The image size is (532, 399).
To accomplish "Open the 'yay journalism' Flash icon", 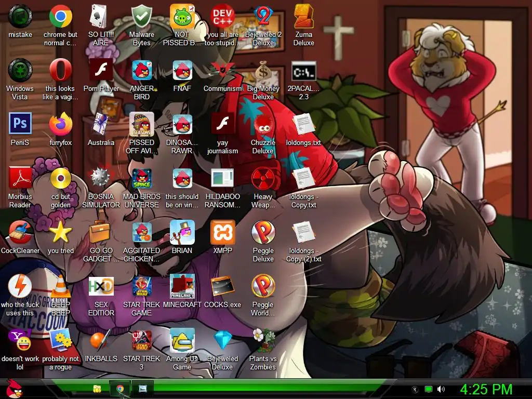I will pyautogui.click(x=222, y=124).
